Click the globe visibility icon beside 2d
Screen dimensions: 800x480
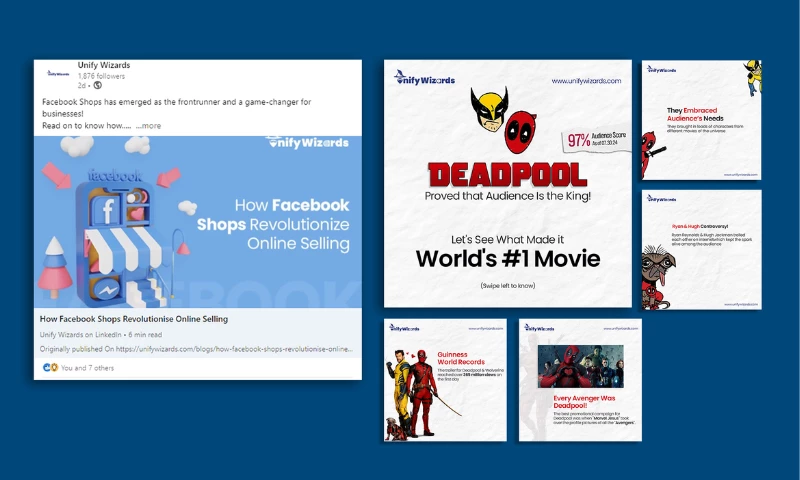click(97, 85)
